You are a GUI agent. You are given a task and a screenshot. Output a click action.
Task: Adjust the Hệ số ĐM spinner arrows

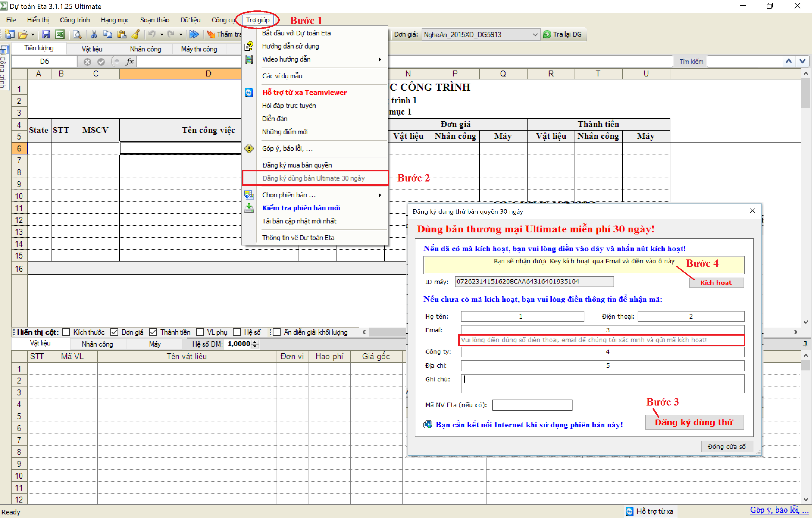coord(255,344)
